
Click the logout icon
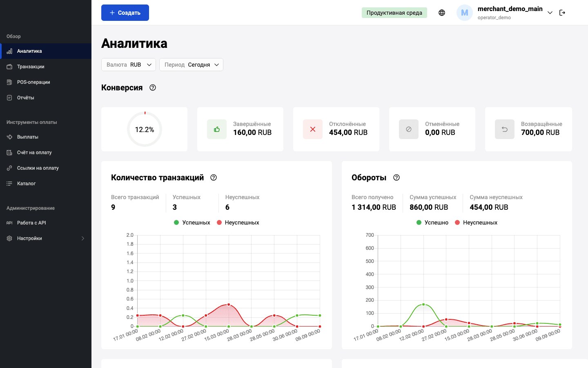[x=562, y=13]
